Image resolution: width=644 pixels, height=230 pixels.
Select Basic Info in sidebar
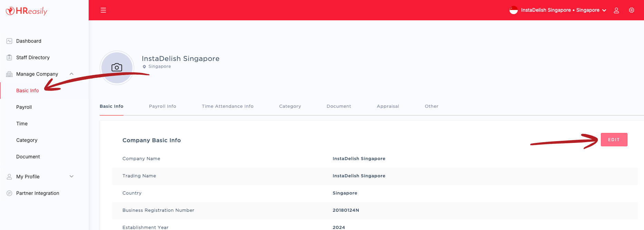(28, 91)
